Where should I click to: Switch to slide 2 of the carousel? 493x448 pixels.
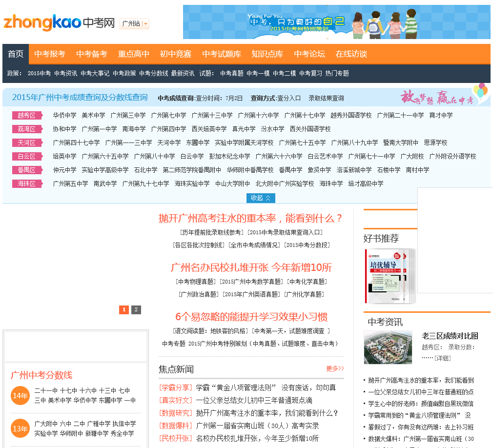coord(136,310)
